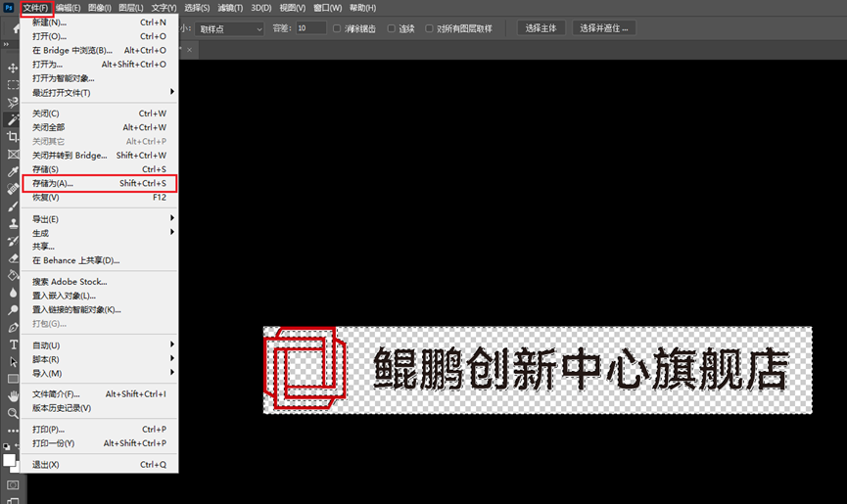Screen dimensions: 847x504
Task: Close the open document tab
Action: [190, 50]
